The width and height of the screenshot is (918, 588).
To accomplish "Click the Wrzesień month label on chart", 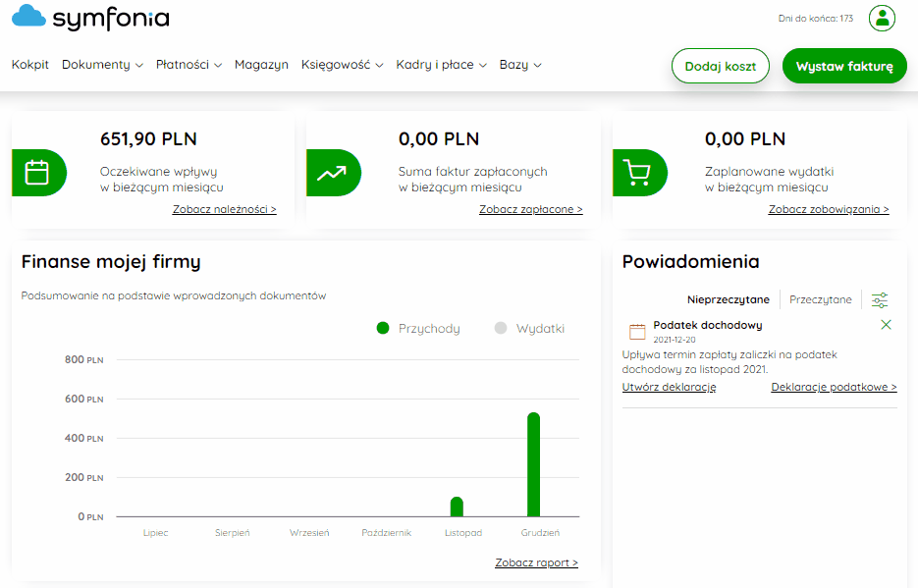I will click(309, 533).
